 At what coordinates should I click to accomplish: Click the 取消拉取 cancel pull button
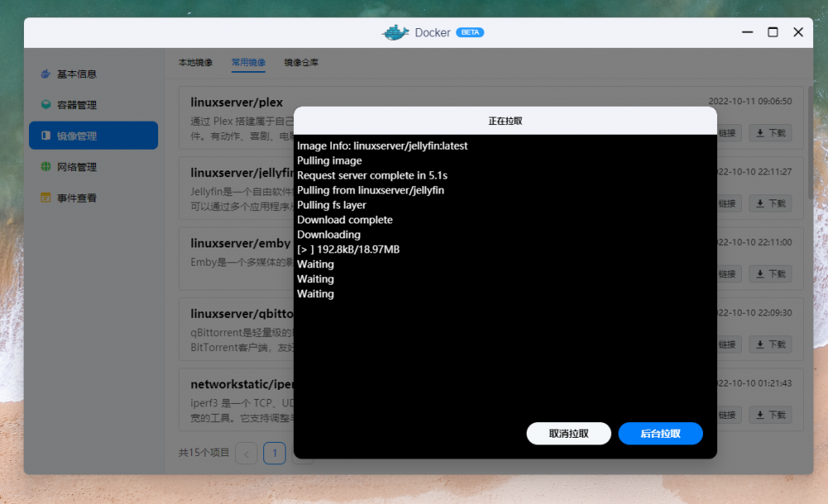click(569, 434)
